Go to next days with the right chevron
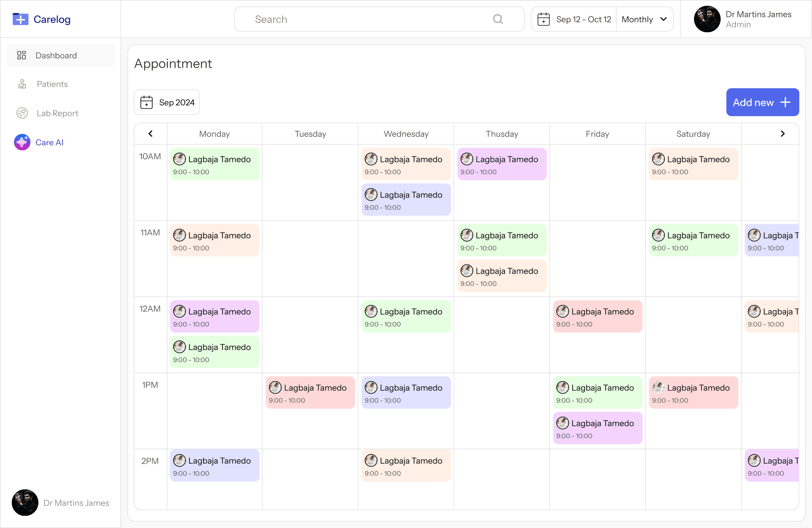Image resolution: width=812 pixels, height=528 pixels. click(x=782, y=134)
